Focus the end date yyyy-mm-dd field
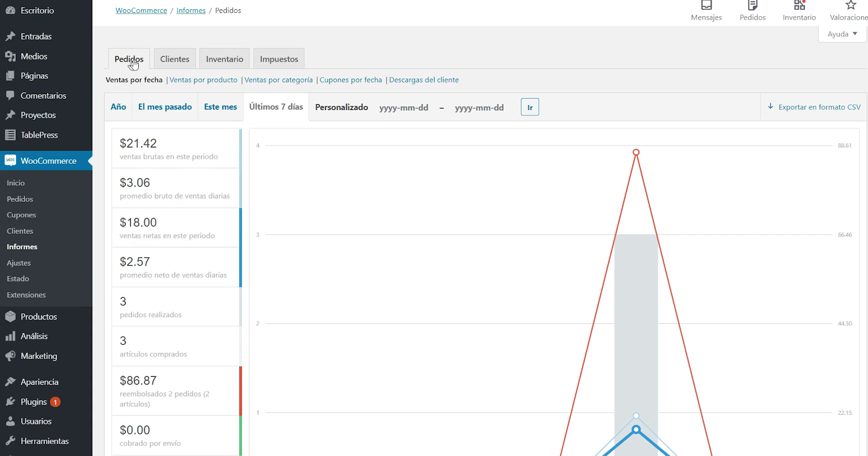 click(480, 107)
